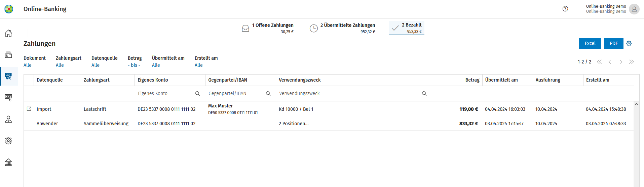This screenshot has width=644, height=187.
Task: Click the clock icon for Übermittelte Zahlungen
Action: click(x=314, y=28)
